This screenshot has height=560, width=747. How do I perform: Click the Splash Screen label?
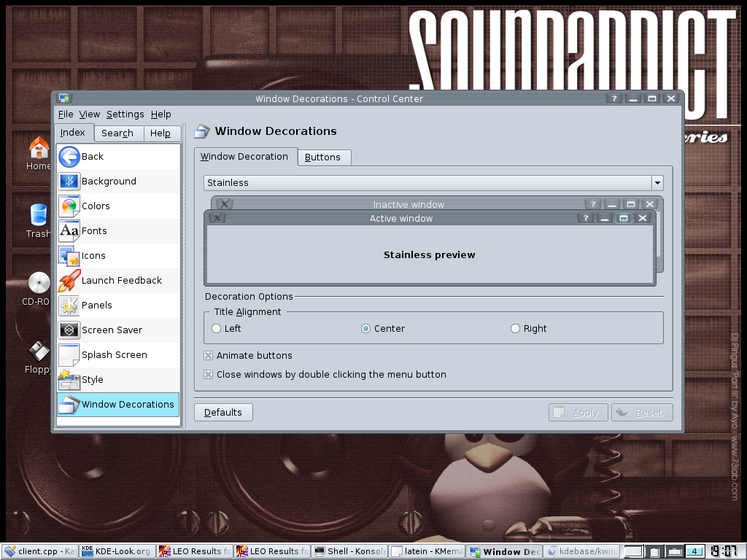[x=115, y=355]
